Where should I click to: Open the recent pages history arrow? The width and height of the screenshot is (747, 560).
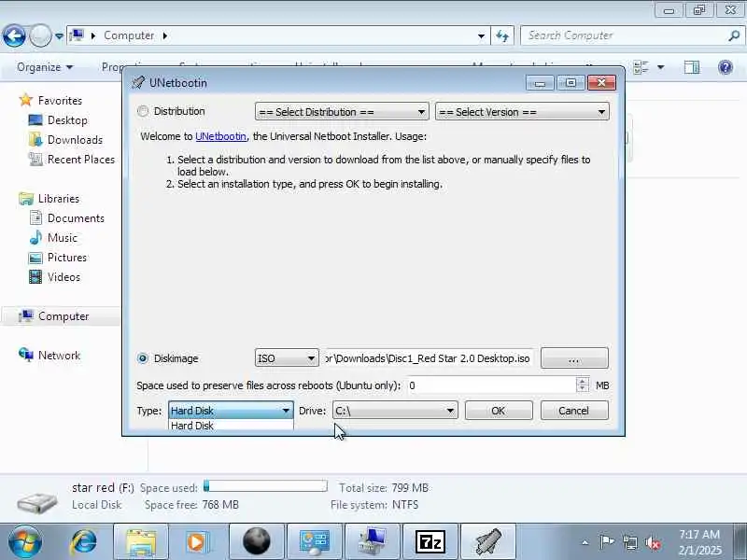coord(59,35)
